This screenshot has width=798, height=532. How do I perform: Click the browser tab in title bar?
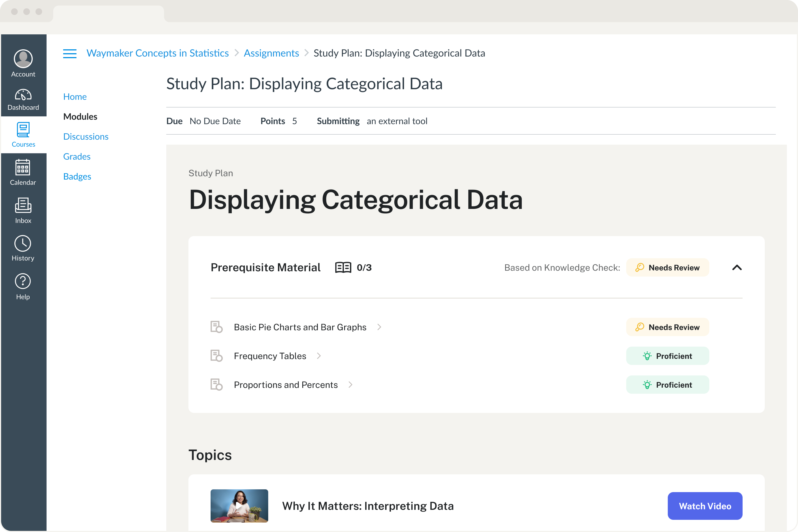(109, 14)
